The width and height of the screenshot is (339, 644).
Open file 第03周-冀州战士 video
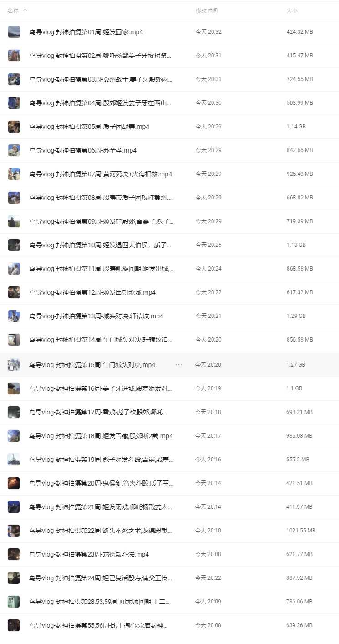(101, 79)
